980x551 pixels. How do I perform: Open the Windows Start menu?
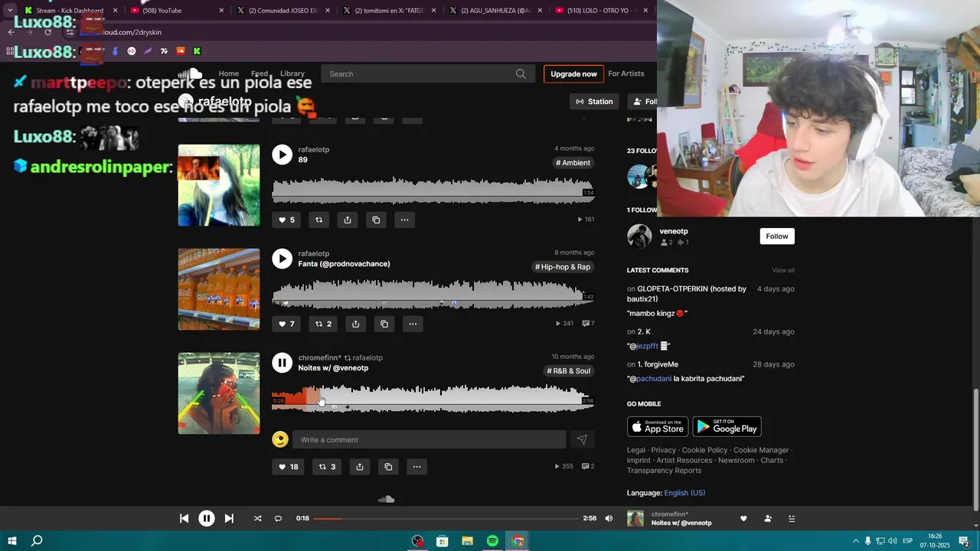point(11,541)
